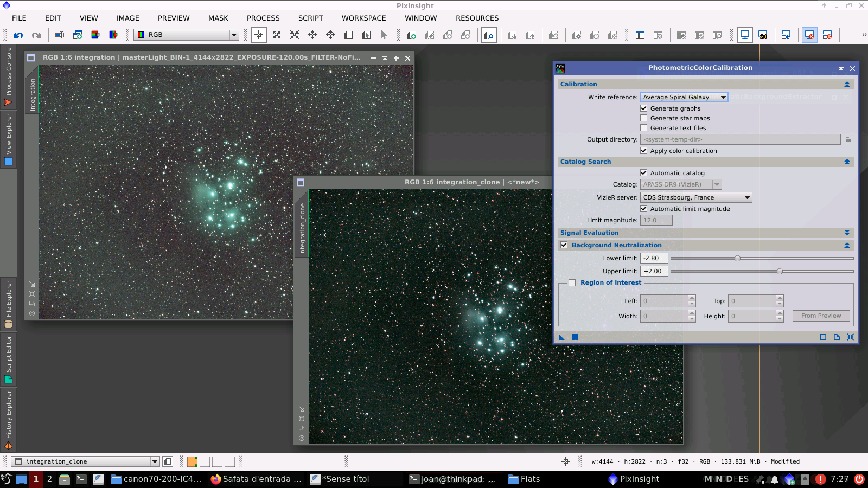Click the output directory folder icon
Viewport: 868px width, 488px height.
tap(848, 139)
